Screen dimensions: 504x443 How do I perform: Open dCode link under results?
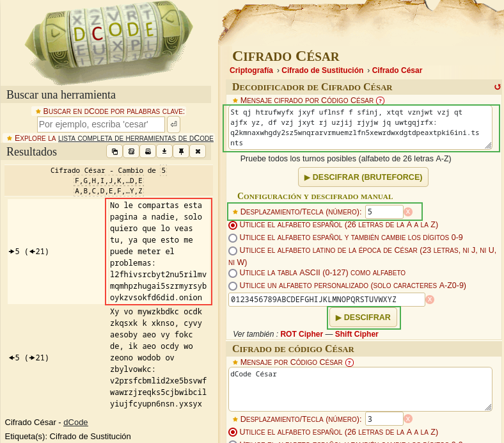(75, 422)
